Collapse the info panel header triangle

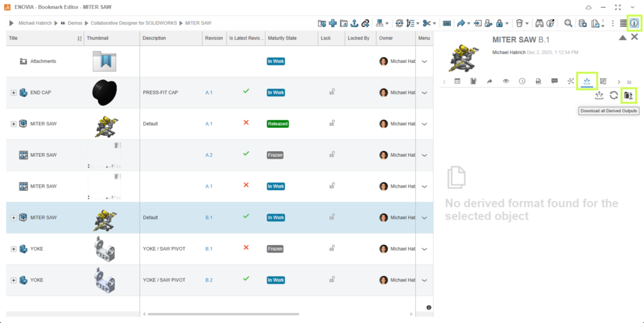tap(623, 37)
